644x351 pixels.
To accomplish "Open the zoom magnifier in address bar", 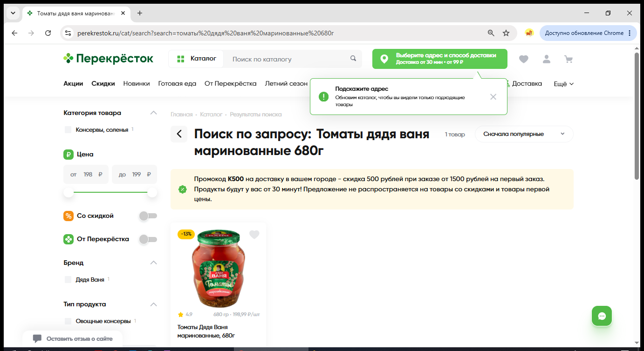I will [491, 33].
